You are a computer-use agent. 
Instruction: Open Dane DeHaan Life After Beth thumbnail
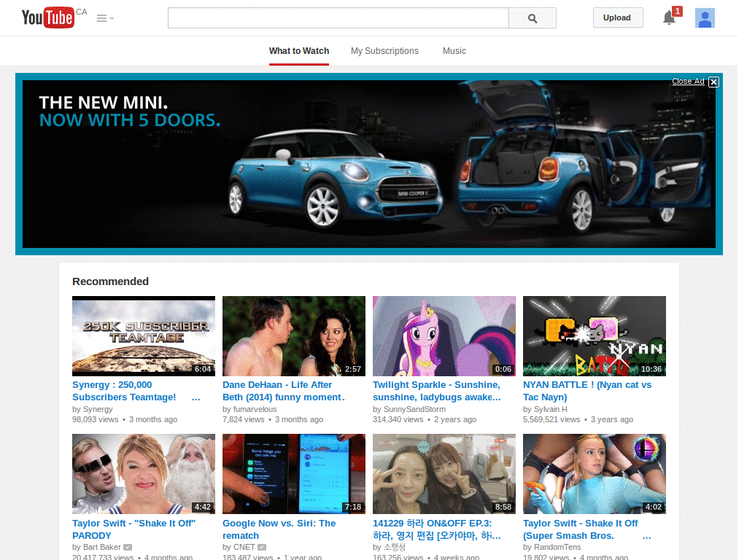[x=294, y=336]
